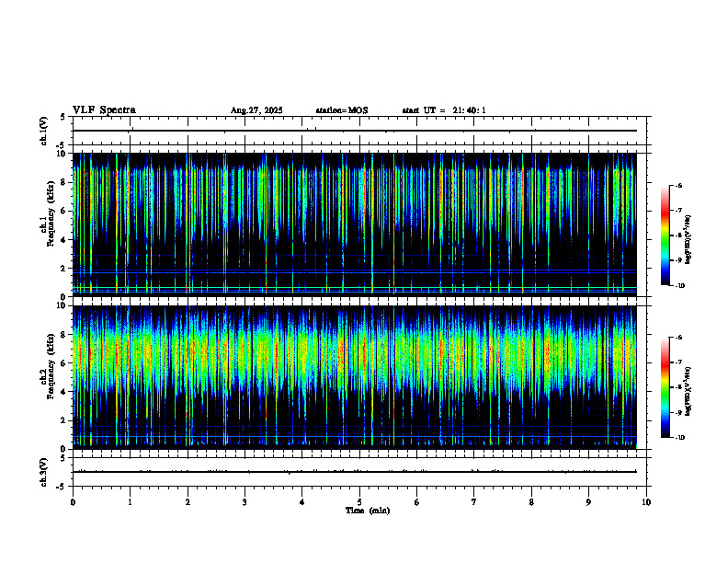Click time axis tick label "0"
This screenshot has width=728, height=563.
click(73, 502)
